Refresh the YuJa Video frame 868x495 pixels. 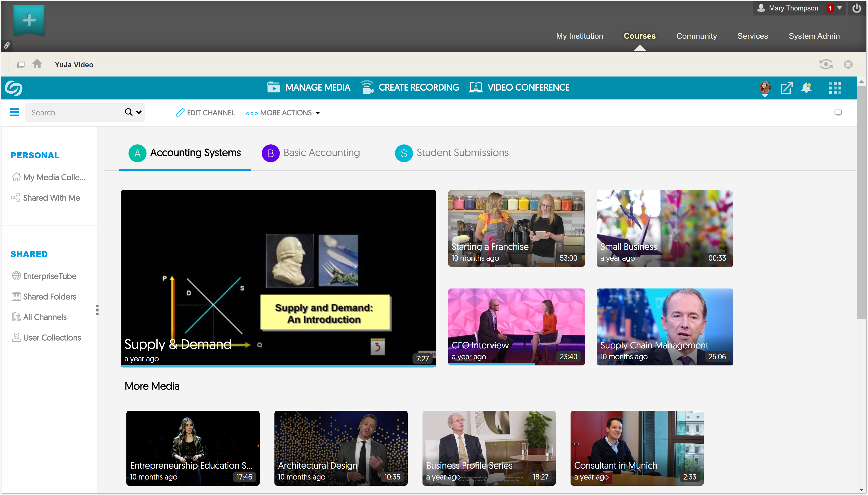826,64
